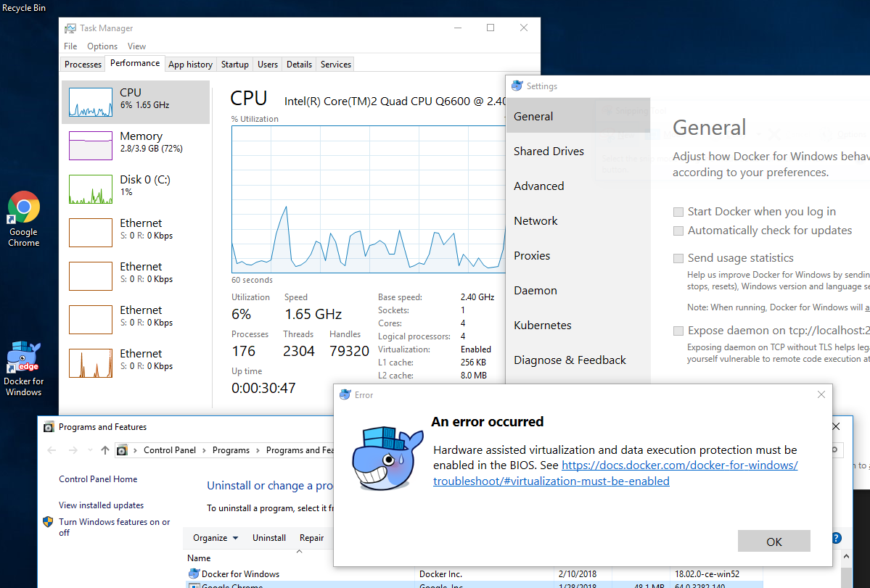Close the Task Manager window

[x=523, y=28]
